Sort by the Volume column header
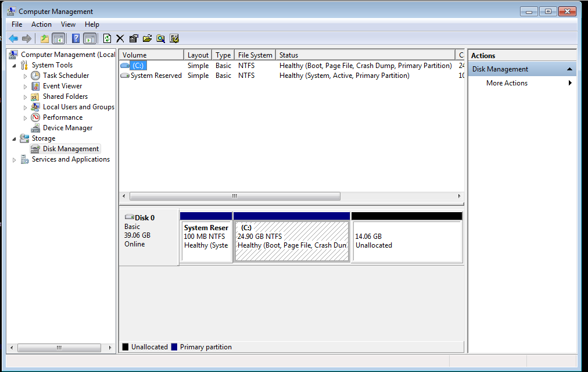Image resolution: width=588 pixels, height=372 pixels. click(152, 55)
